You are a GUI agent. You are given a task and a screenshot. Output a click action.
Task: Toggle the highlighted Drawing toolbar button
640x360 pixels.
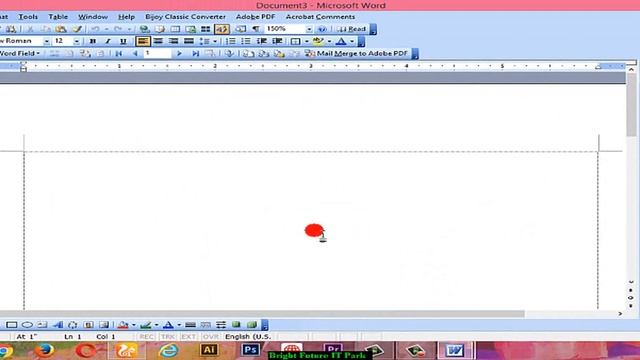tap(222, 29)
